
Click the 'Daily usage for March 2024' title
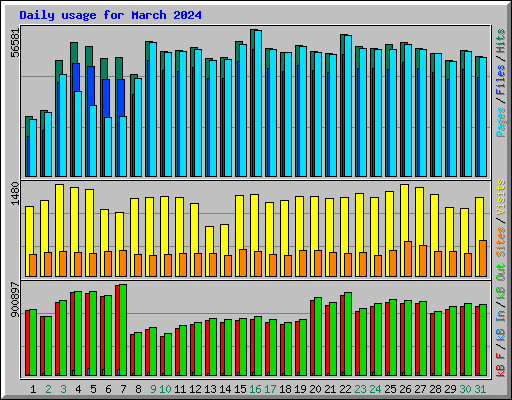(x=110, y=15)
